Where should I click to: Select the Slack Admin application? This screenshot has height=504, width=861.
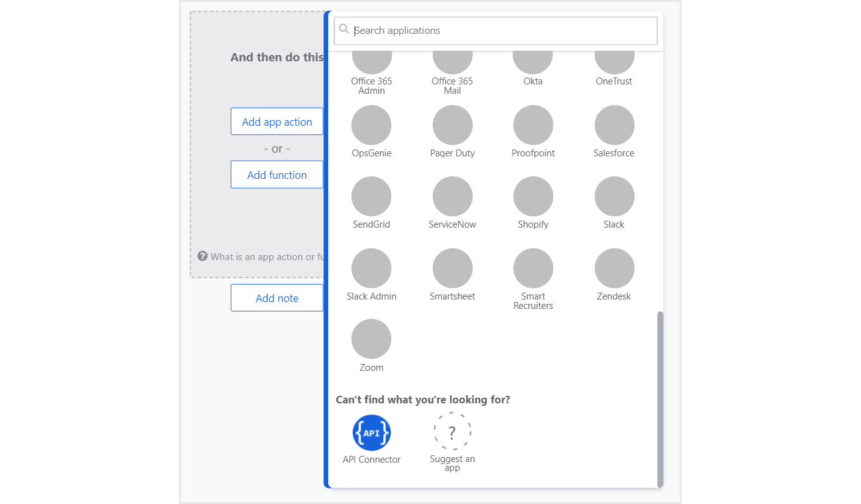click(371, 268)
